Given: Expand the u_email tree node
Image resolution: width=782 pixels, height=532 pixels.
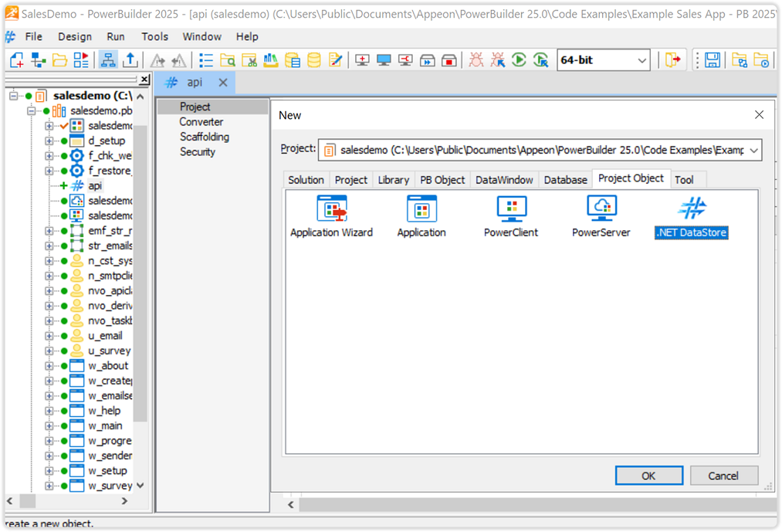Looking at the screenshot, I should point(49,336).
